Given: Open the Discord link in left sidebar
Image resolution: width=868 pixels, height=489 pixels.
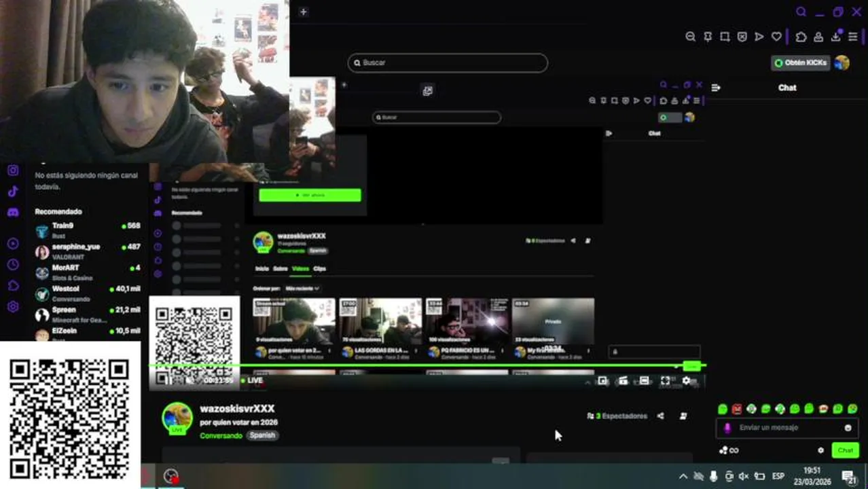Looking at the screenshot, I should [x=13, y=213].
